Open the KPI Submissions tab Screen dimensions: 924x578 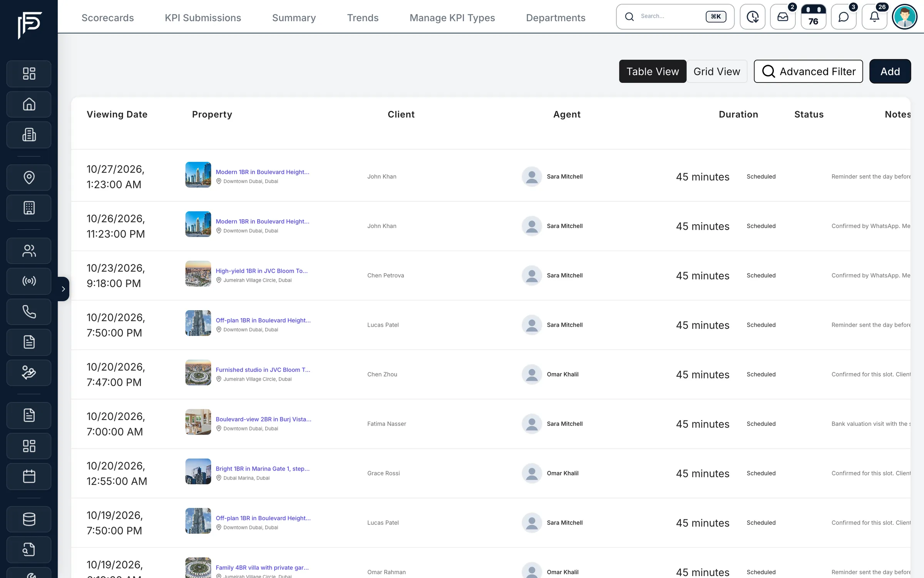point(203,18)
